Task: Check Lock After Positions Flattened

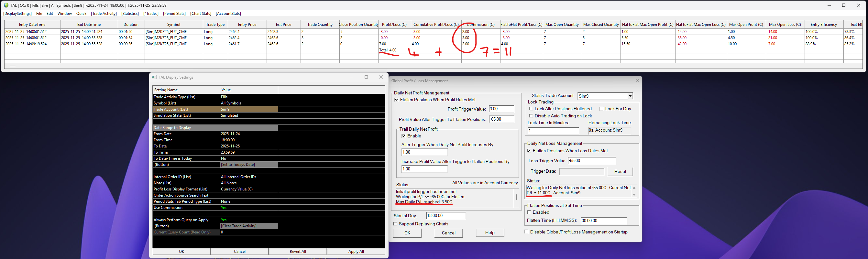Action: [531, 109]
